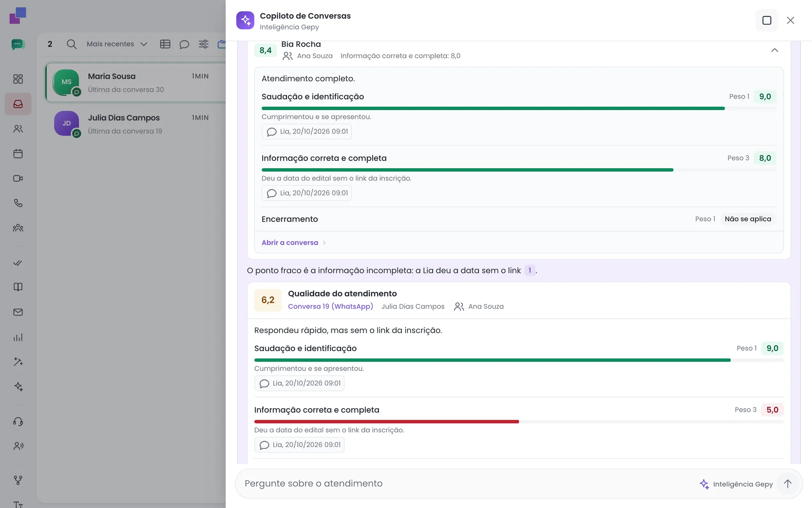Open the video camera icon in sidebar

click(18, 178)
